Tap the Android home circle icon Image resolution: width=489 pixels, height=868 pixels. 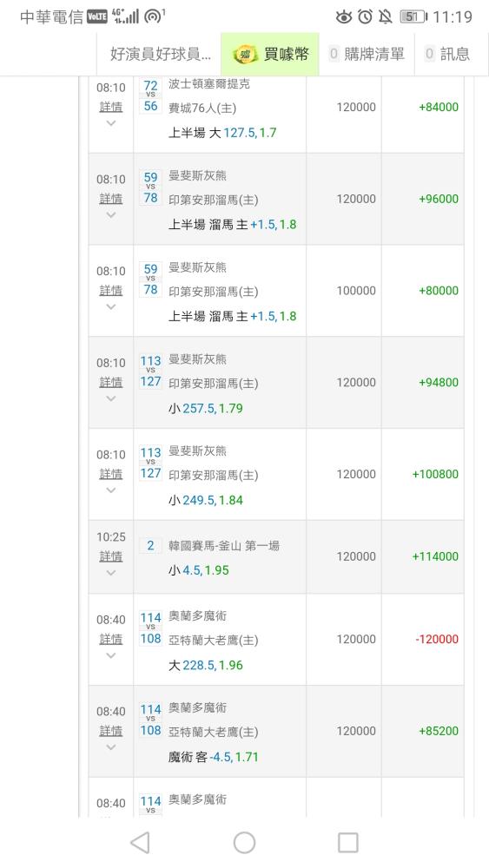244,843
